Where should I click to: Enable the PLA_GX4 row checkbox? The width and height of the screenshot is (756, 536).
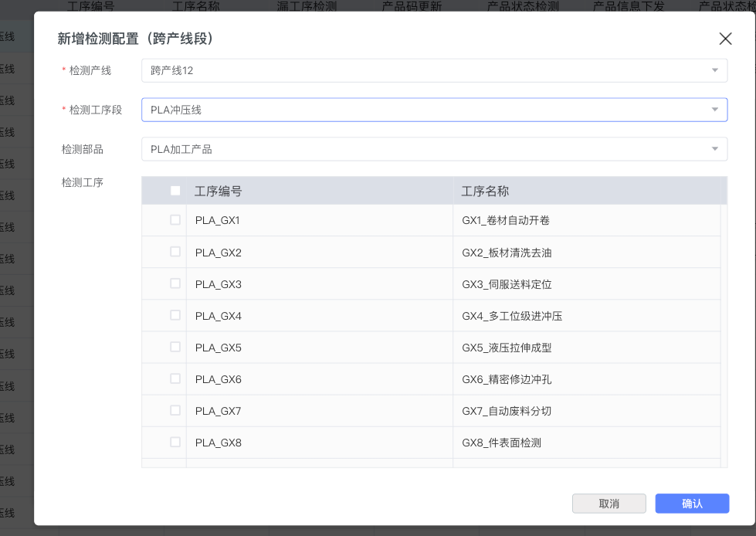pyautogui.click(x=175, y=315)
